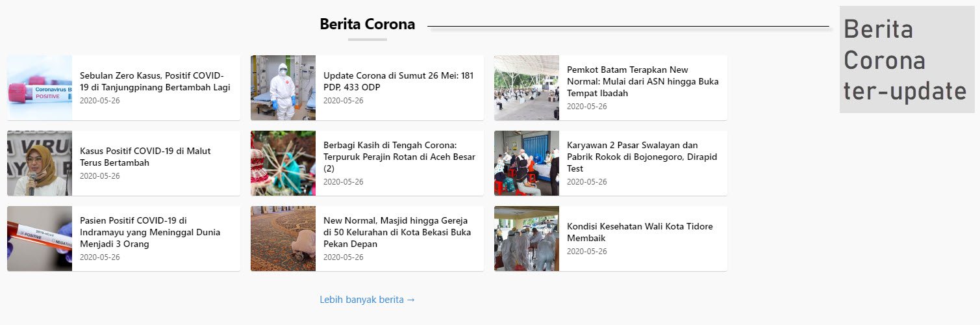
Task: Open headline Pasien Positif COVID-19 di Indramayu
Action: 150,232
